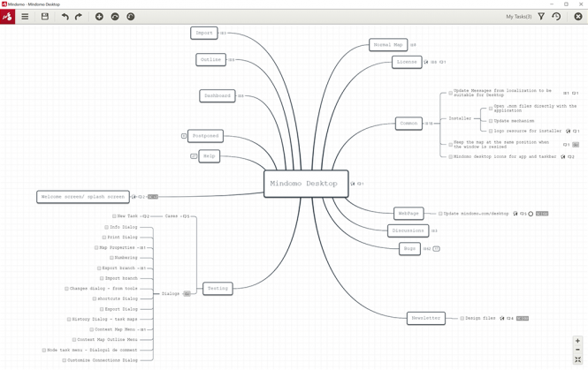Select the Welcome screen/ splash screen topic
Image resolution: width=588 pixels, height=370 pixels.
click(x=83, y=197)
